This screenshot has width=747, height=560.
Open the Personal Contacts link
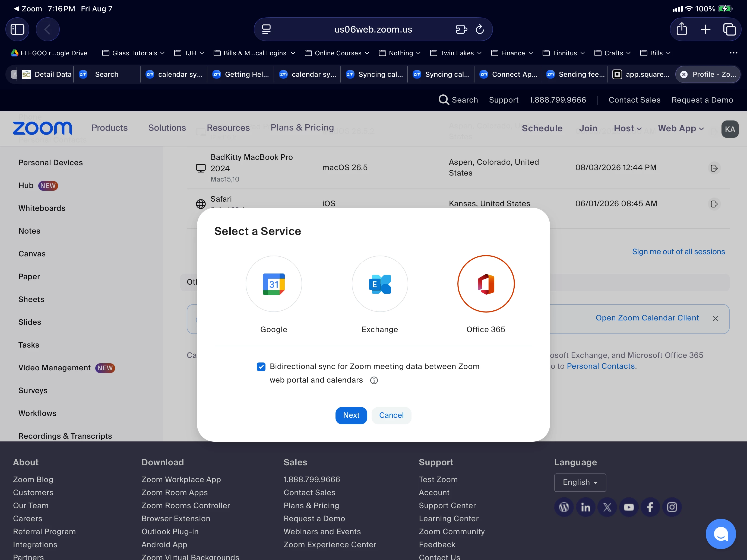601,366
